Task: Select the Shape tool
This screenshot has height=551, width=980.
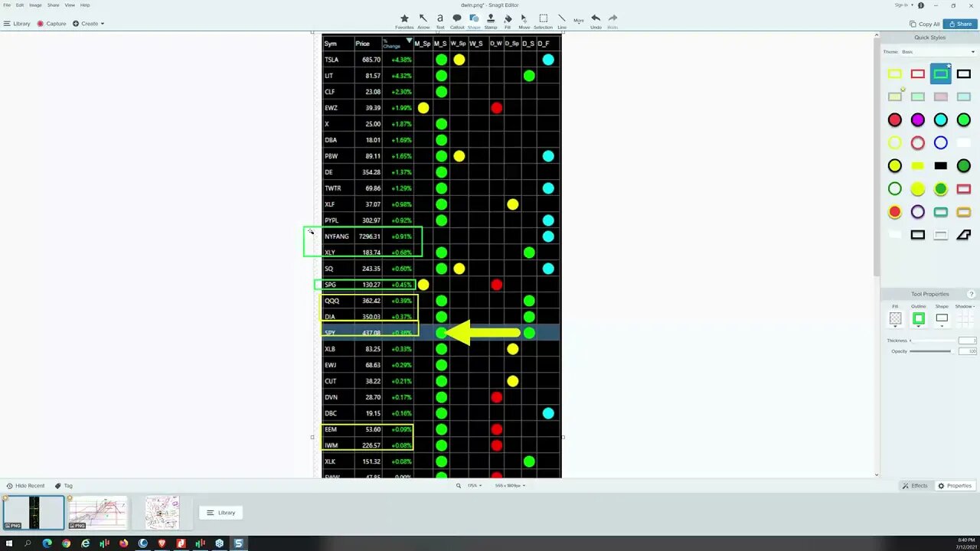Action: tap(474, 21)
